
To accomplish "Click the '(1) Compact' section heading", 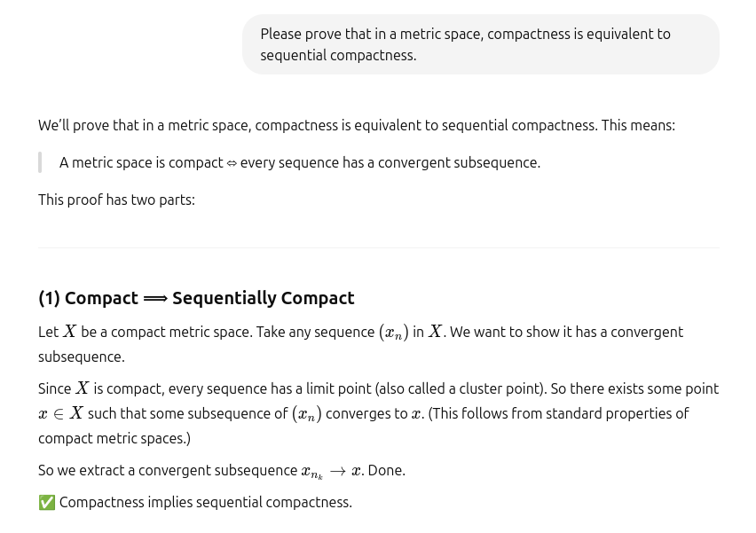I will pos(196,298).
